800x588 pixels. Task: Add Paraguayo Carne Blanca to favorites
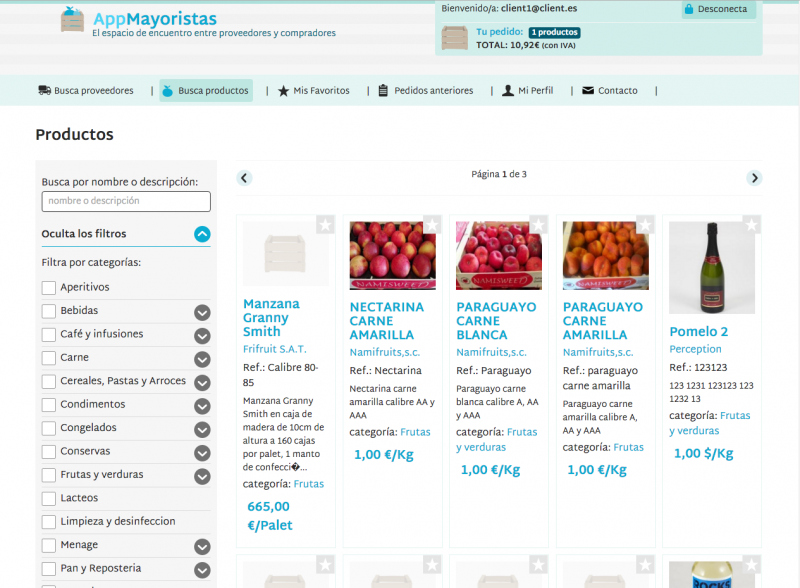538,225
